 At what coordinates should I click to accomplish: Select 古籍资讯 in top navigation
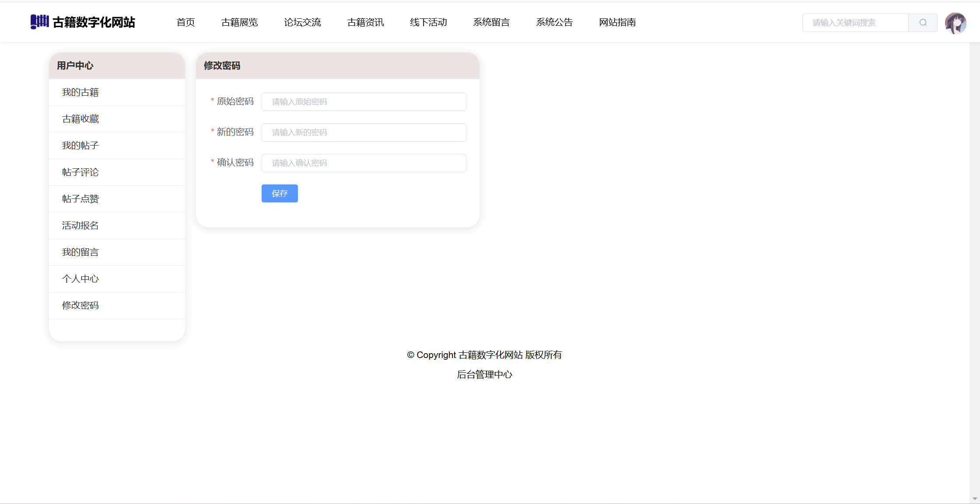pyautogui.click(x=365, y=22)
